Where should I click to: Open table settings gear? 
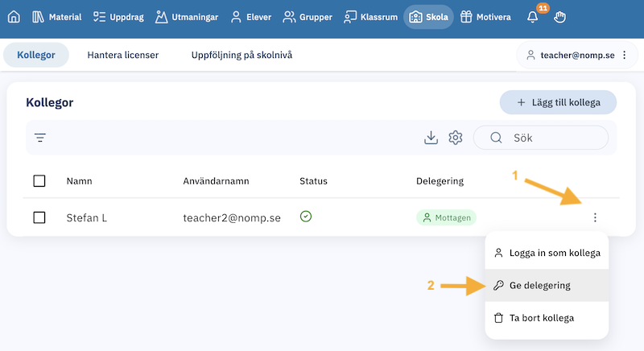pyautogui.click(x=456, y=138)
